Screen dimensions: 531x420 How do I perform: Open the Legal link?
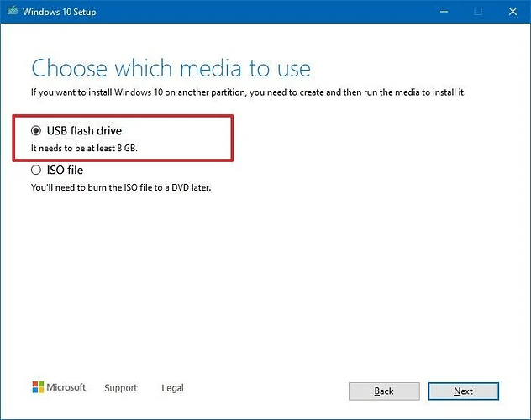172,388
